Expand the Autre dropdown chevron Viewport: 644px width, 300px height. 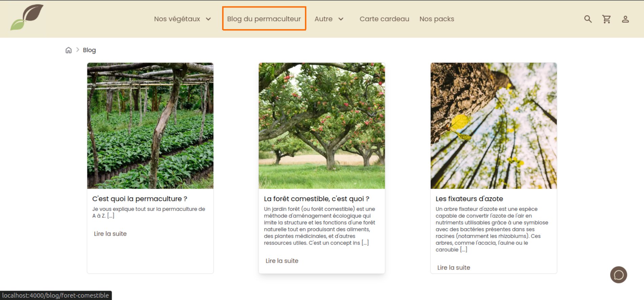coord(341,19)
